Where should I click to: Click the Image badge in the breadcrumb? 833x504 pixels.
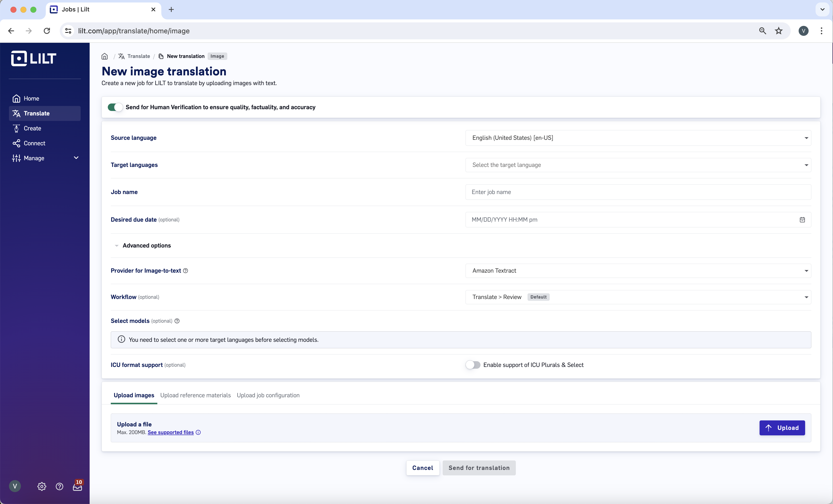(217, 56)
